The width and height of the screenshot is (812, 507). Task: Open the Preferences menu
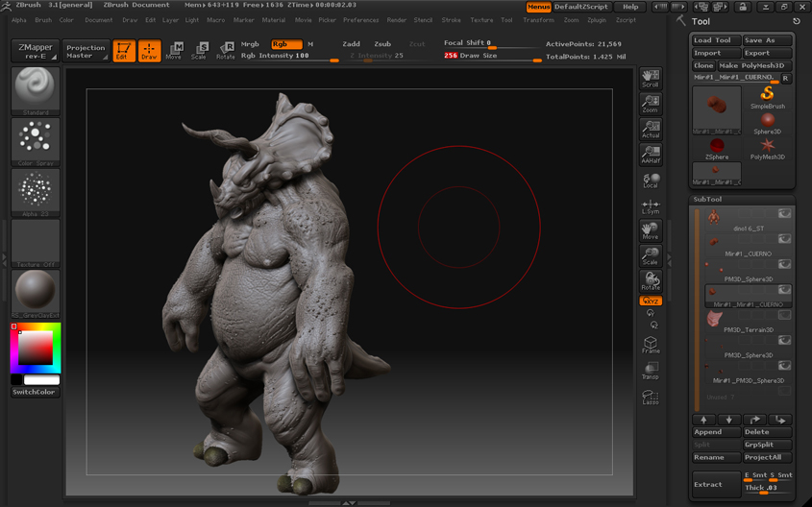click(361, 20)
